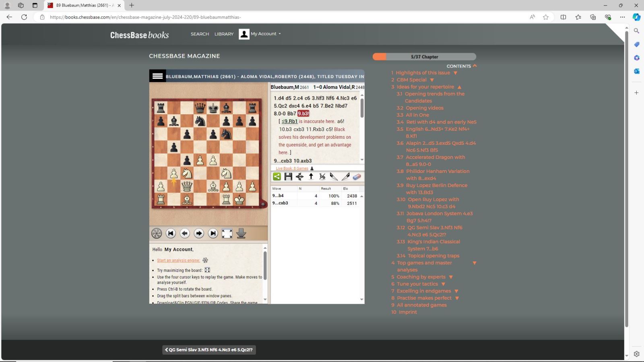The image size is (644, 362).
Task: Open the My Account dropdown
Action: tap(266, 34)
